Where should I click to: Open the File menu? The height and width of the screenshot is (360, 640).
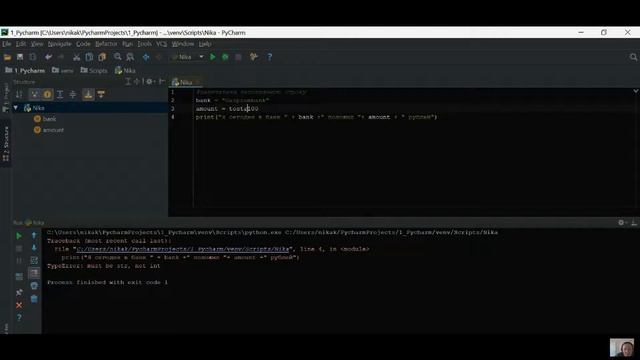7,44
